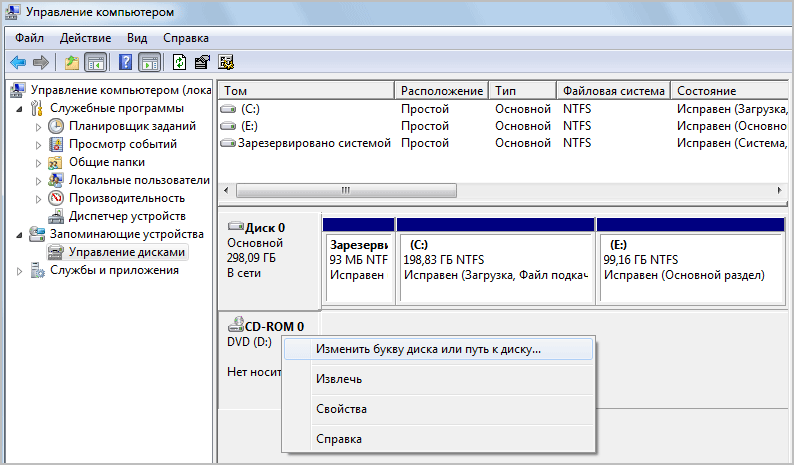Expand the Производительность node
The width and height of the screenshot is (794, 465).
(x=38, y=199)
